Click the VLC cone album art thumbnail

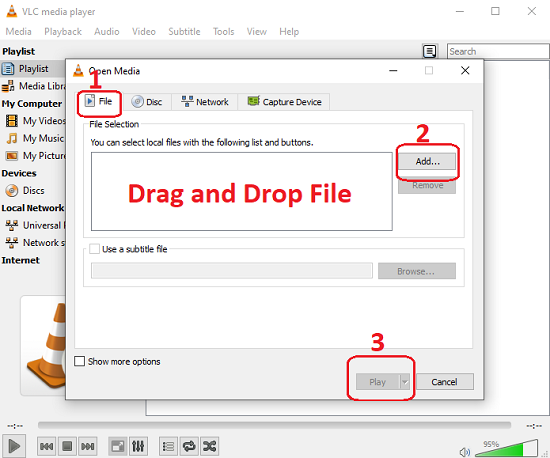point(43,345)
